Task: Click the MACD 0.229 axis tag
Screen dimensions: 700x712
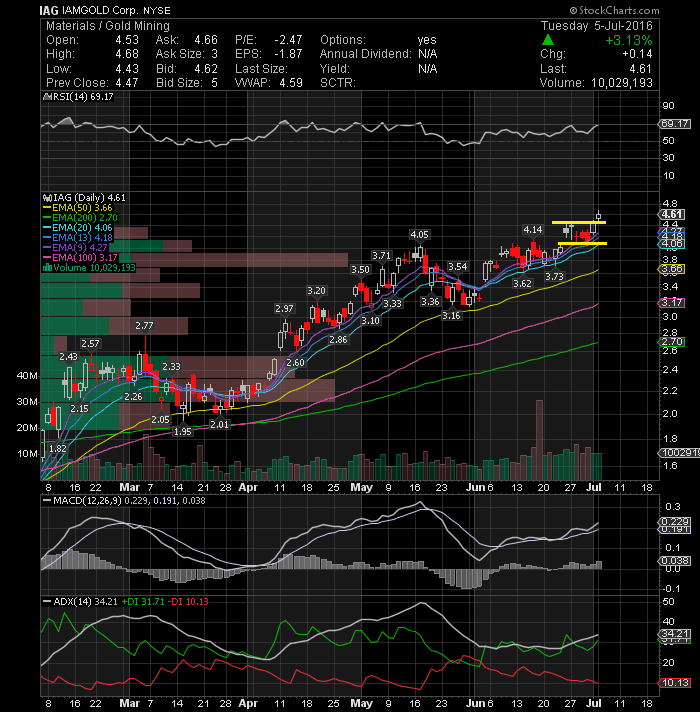Action: [x=675, y=521]
